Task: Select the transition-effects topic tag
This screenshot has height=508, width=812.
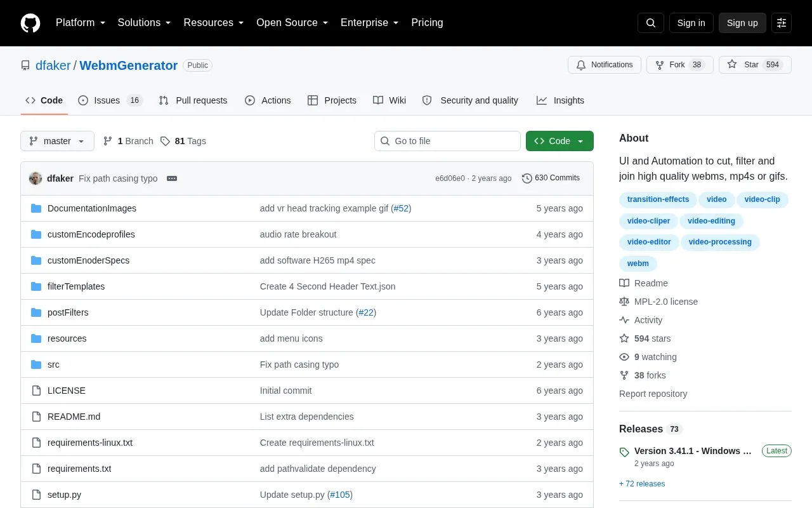Action: point(658,199)
